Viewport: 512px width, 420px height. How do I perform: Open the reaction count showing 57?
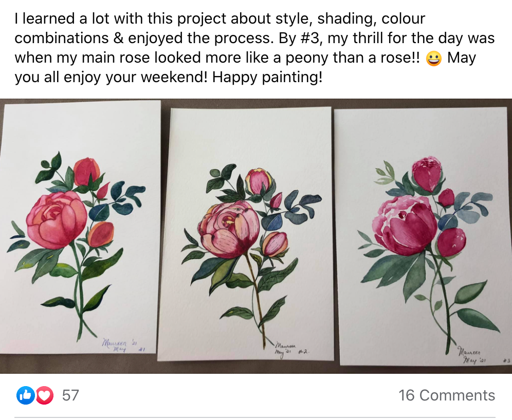pos(70,395)
